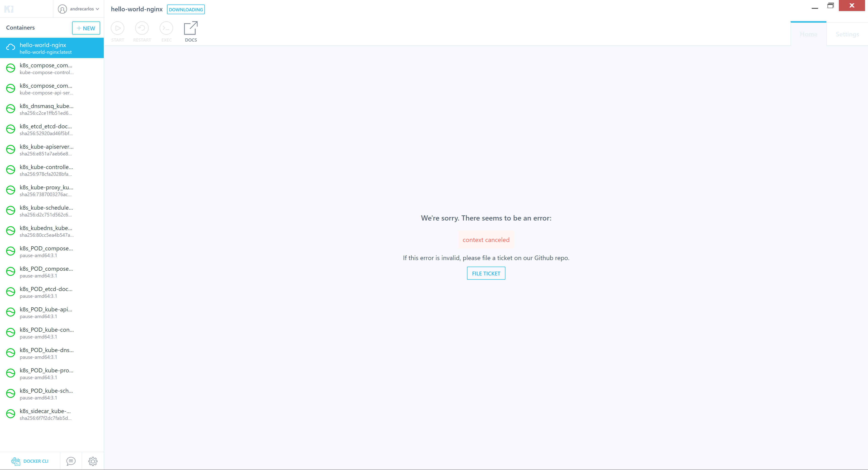Image resolution: width=868 pixels, height=470 pixels.
Task: Create a container with the NEW button
Action: (x=86, y=28)
